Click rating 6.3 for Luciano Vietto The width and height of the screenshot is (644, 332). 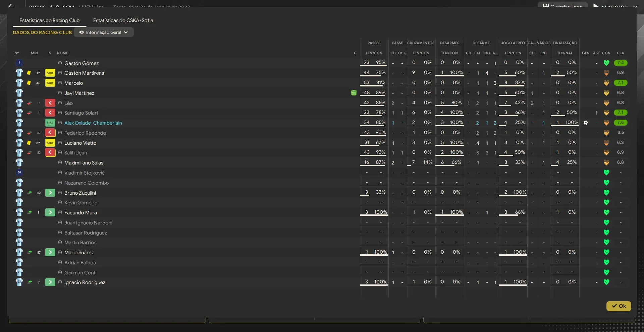pos(620,142)
